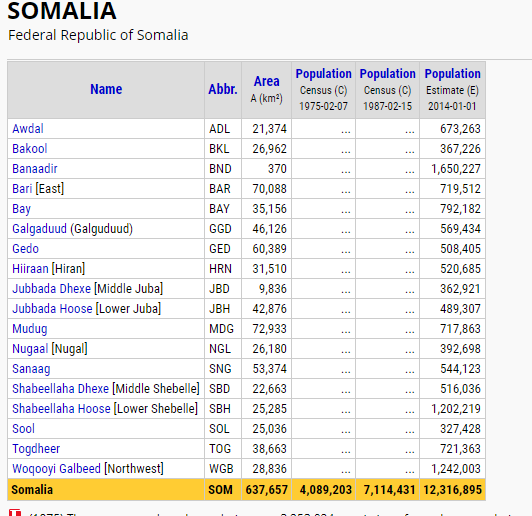Image resolution: width=532 pixels, height=516 pixels.
Task: Open the Bari region link
Action: (22, 189)
